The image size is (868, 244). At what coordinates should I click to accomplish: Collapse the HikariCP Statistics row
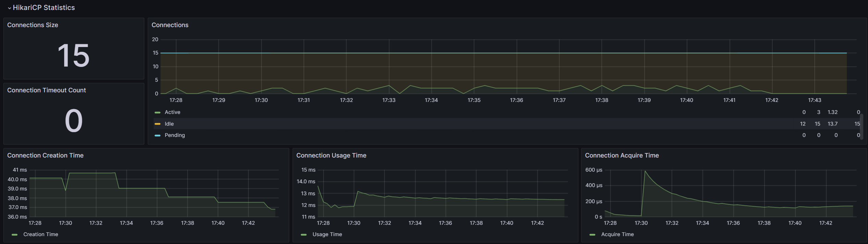[41, 8]
